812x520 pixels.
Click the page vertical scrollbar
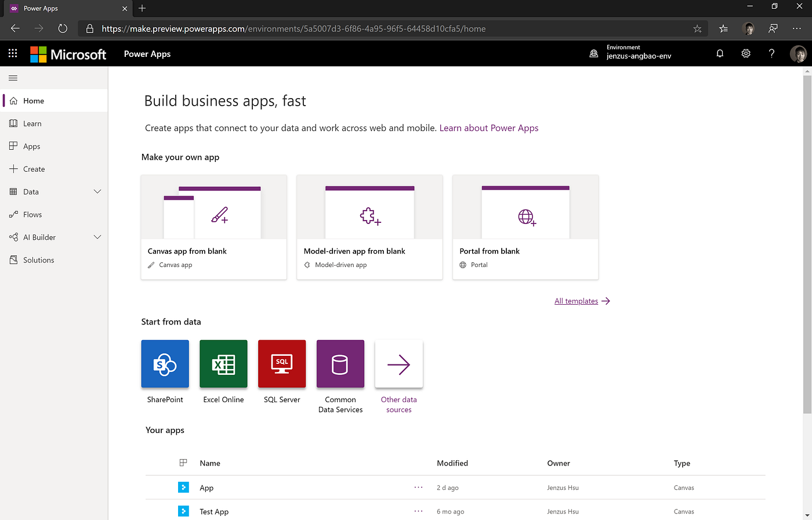[807, 244]
